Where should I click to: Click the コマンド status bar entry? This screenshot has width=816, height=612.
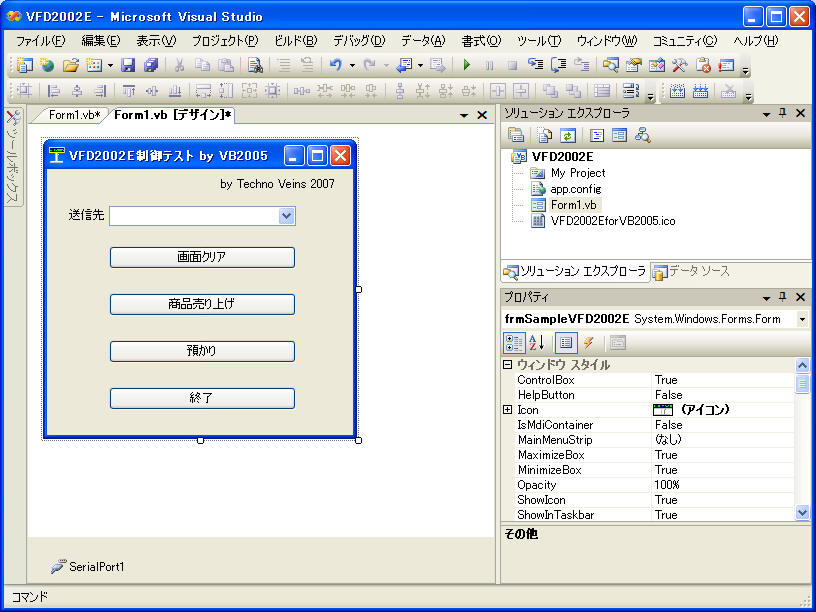coord(30,597)
